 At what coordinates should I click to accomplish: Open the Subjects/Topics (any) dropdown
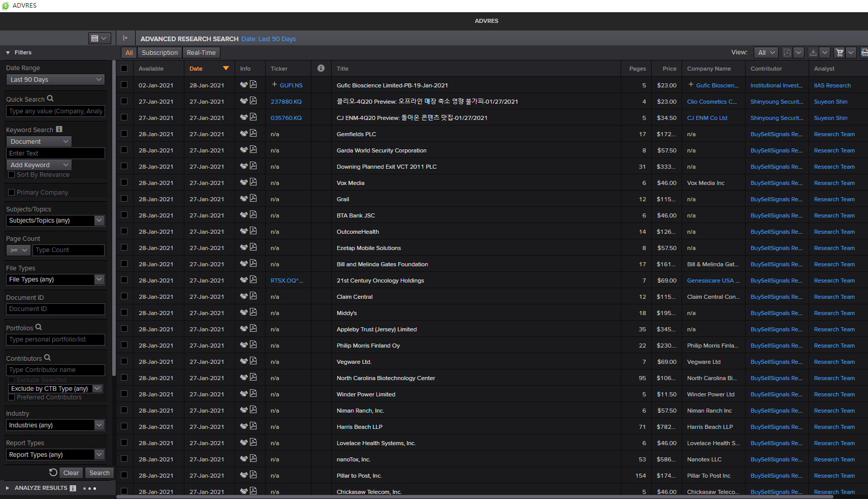click(x=55, y=221)
